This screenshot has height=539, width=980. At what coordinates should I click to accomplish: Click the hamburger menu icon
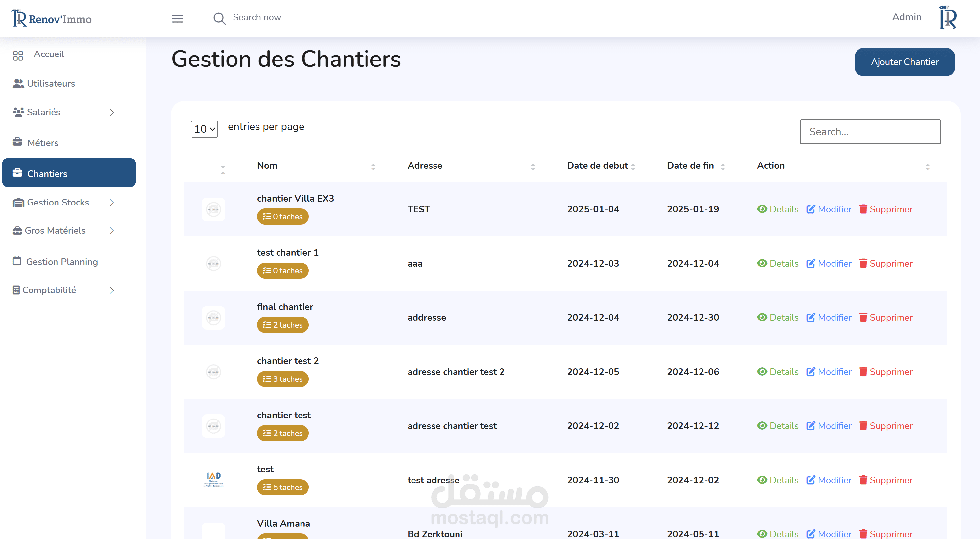click(x=177, y=18)
